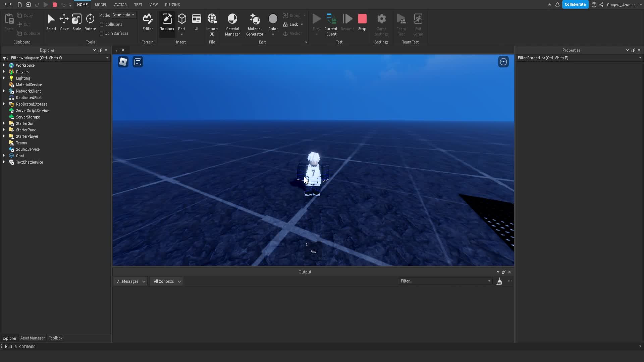Click the Rotate tool icon
Viewport: 644px width, 362px height.
pyautogui.click(x=90, y=19)
